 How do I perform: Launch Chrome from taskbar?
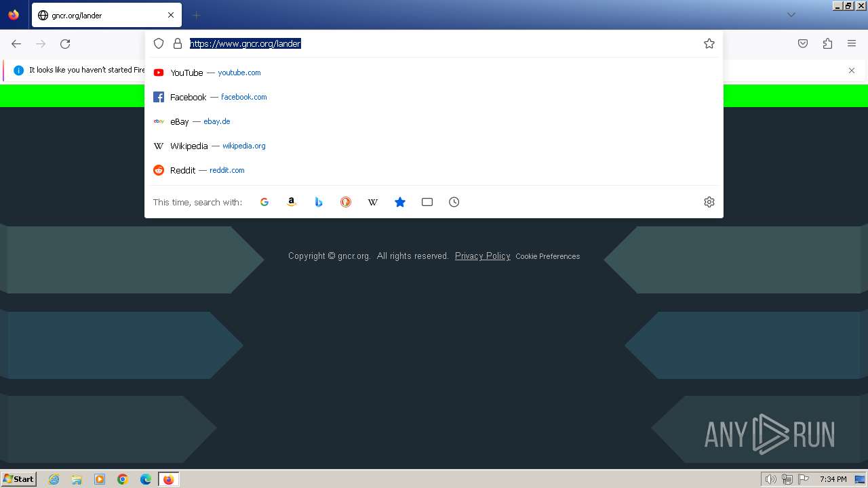(123, 479)
